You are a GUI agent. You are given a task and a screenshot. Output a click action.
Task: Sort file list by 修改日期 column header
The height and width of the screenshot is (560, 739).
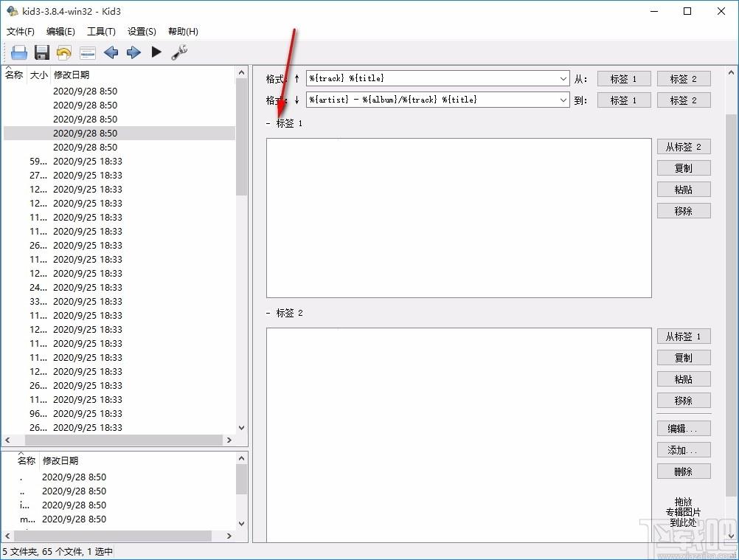tap(72, 75)
